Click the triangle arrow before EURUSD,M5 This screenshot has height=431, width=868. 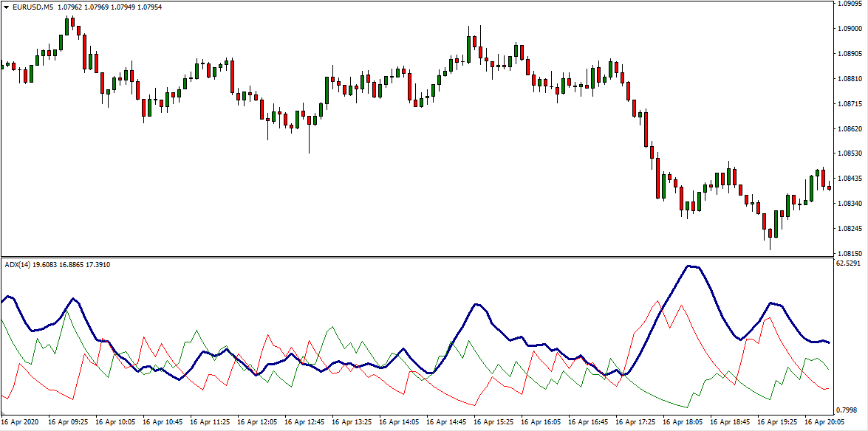(x=7, y=7)
